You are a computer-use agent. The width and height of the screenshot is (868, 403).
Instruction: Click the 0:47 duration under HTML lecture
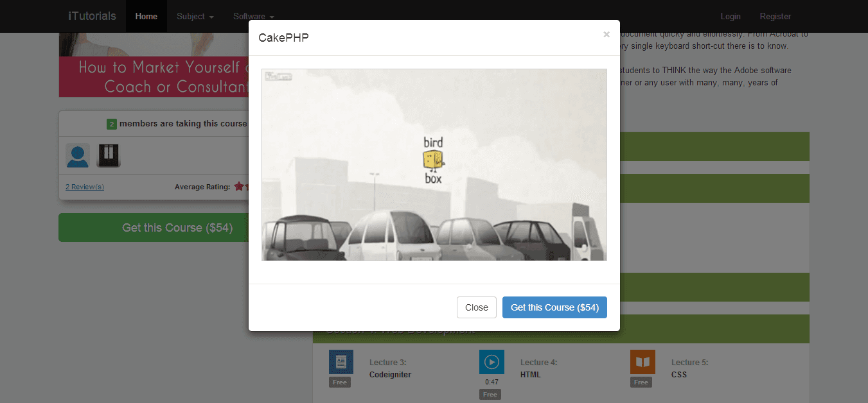coord(492,382)
